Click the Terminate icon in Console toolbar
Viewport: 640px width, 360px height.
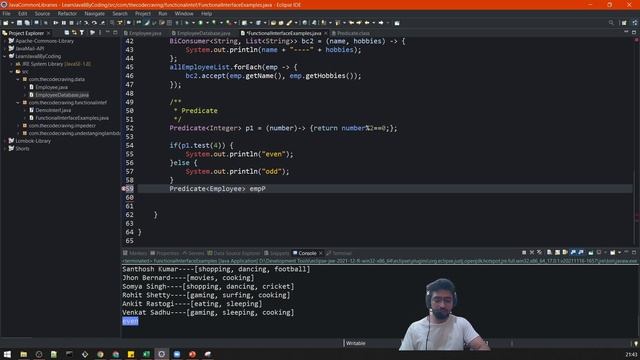pos(524,253)
